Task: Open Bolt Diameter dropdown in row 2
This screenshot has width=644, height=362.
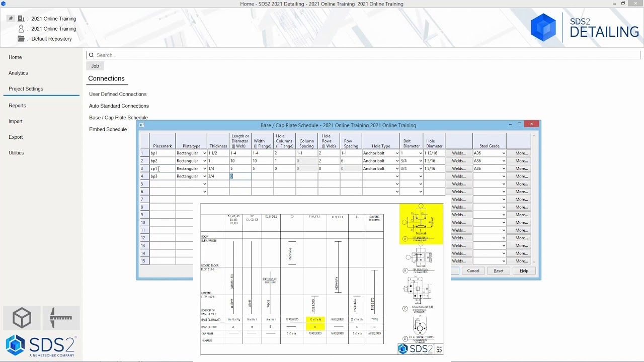Action: point(420,161)
